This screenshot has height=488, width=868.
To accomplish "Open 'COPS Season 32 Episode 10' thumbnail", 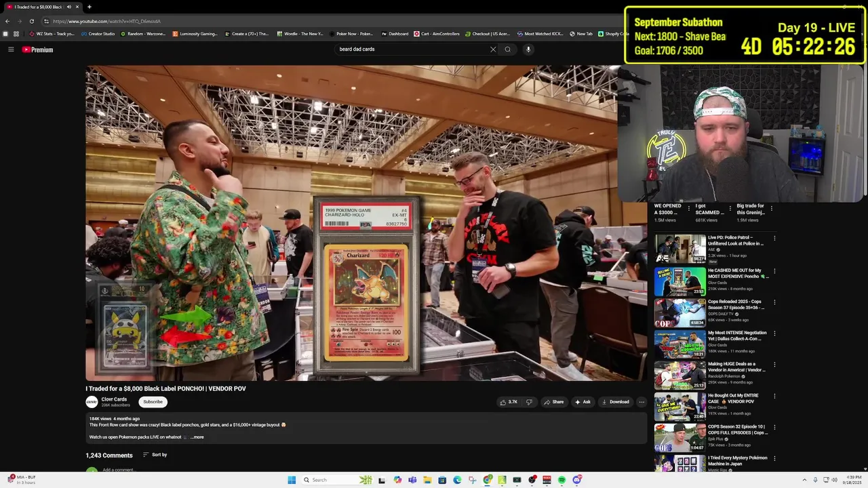I will [679, 438].
